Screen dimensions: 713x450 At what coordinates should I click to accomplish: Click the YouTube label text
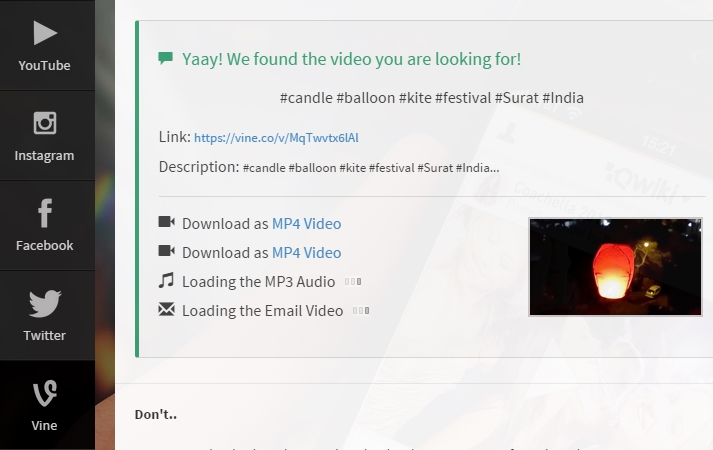45,65
